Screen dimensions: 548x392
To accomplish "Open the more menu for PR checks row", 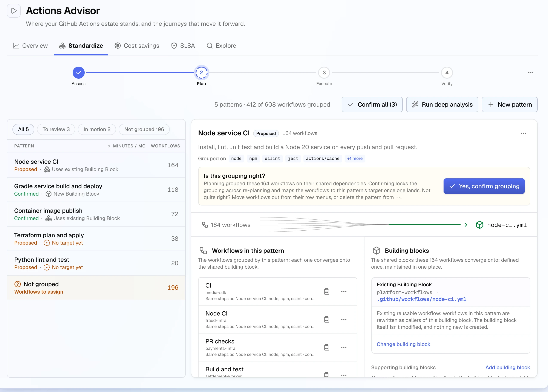I will click(344, 347).
